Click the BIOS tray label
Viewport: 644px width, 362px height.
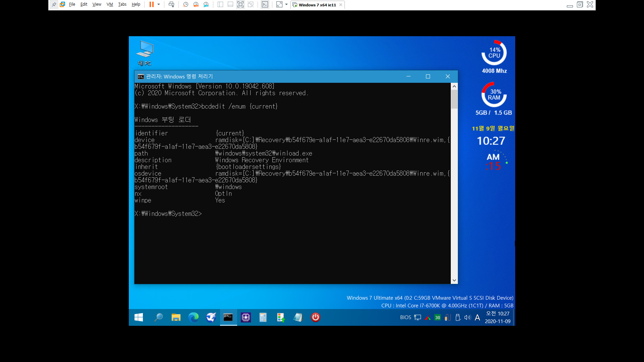tap(406, 317)
